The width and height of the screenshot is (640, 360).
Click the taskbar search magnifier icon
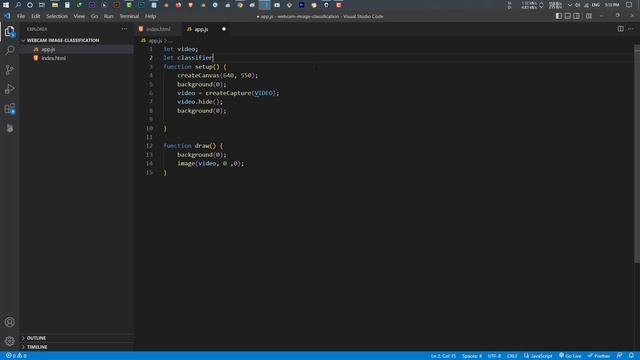(x=18, y=5)
